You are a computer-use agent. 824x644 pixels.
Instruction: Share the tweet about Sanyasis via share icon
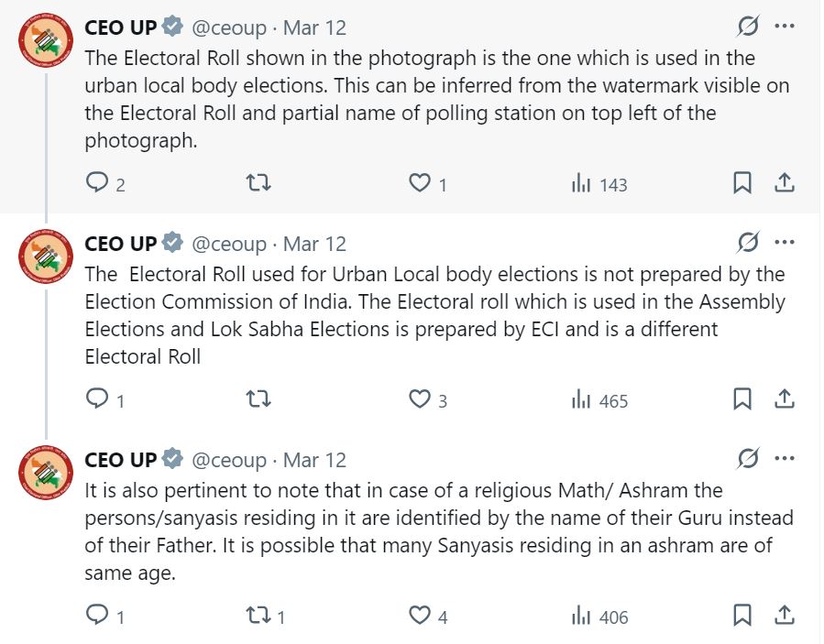pos(786,616)
